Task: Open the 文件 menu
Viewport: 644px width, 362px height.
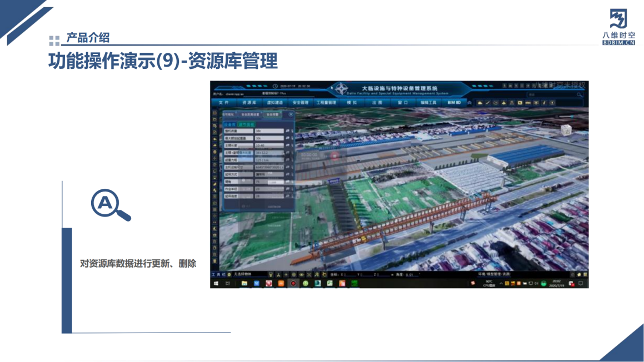Action: [223, 103]
